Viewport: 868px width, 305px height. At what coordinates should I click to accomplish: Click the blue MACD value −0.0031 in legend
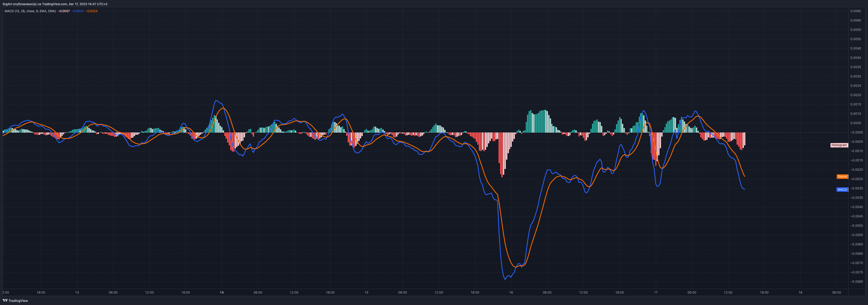(78, 11)
